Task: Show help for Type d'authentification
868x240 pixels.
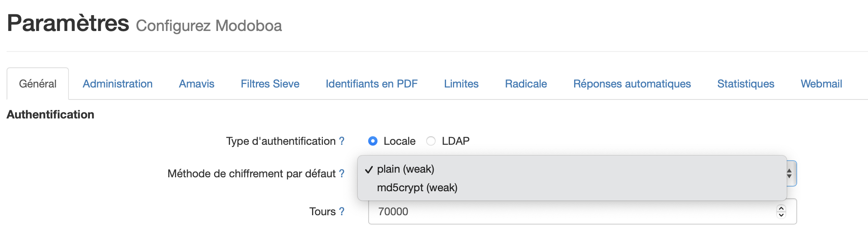Action: click(x=342, y=141)
